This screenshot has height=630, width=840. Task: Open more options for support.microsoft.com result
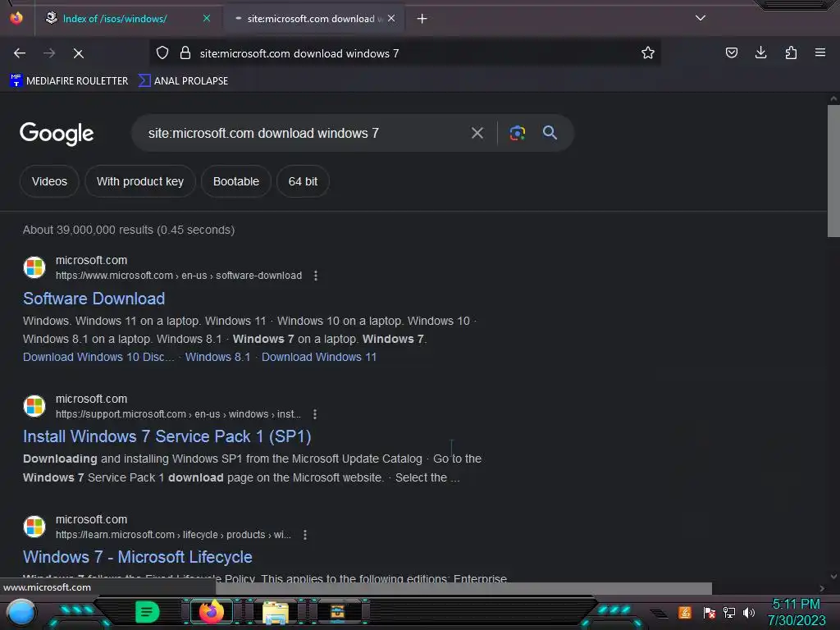tap(315, 414)
